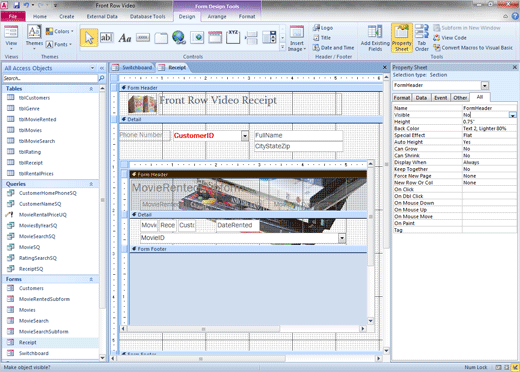Click Save in Quick Access Toolbar
The width and height of the screenshot is (520, 372).
(16, 5)
